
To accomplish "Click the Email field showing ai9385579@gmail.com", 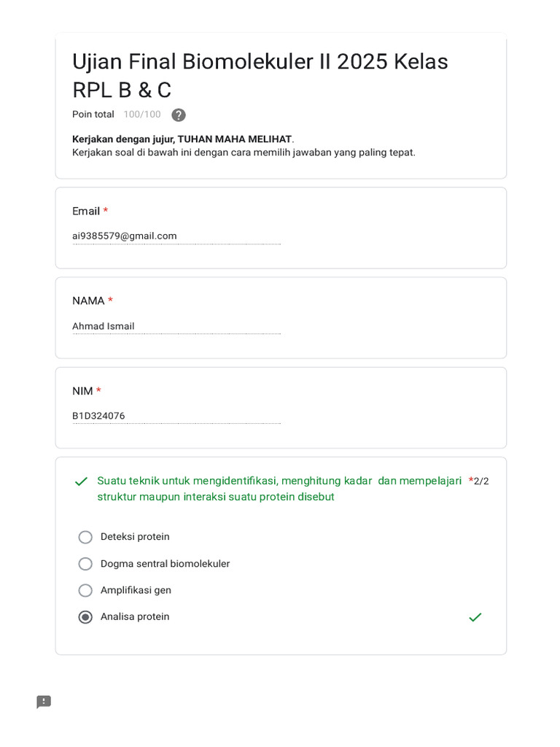I will [x=176, y=236].
